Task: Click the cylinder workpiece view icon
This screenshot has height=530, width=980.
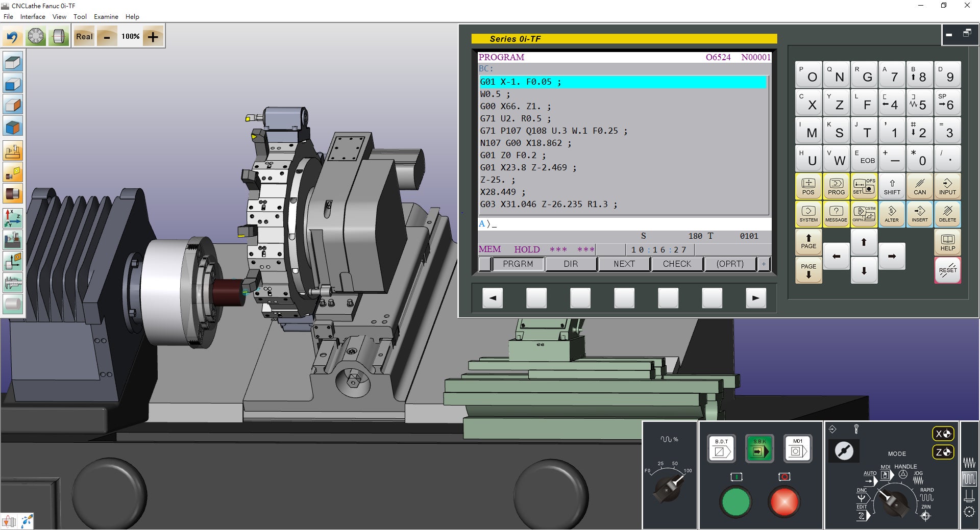Action: (x=59, y=37)
